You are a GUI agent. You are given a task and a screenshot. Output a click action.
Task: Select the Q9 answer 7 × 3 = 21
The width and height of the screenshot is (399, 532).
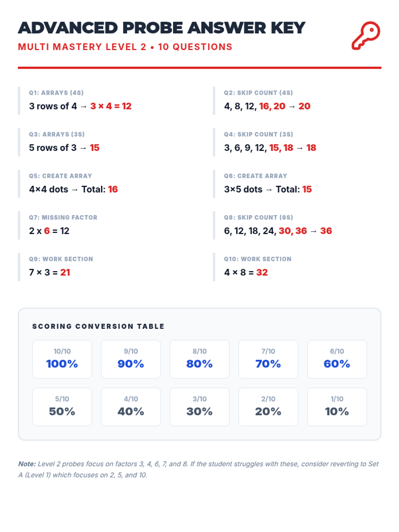coord(50,272)
